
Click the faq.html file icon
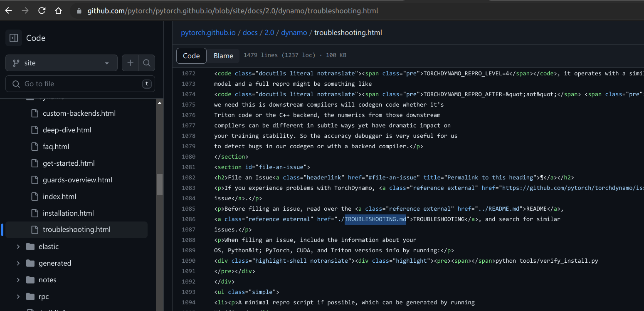[35, 146]
